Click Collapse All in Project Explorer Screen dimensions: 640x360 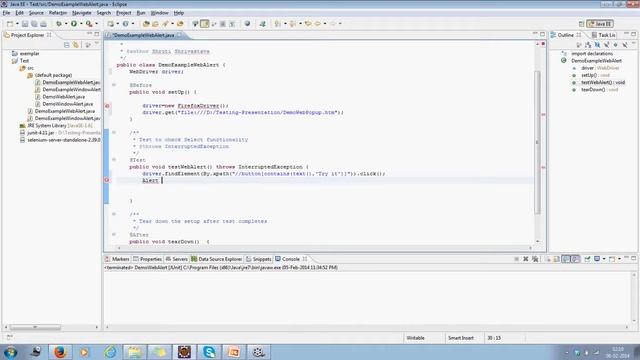(67, 45)
